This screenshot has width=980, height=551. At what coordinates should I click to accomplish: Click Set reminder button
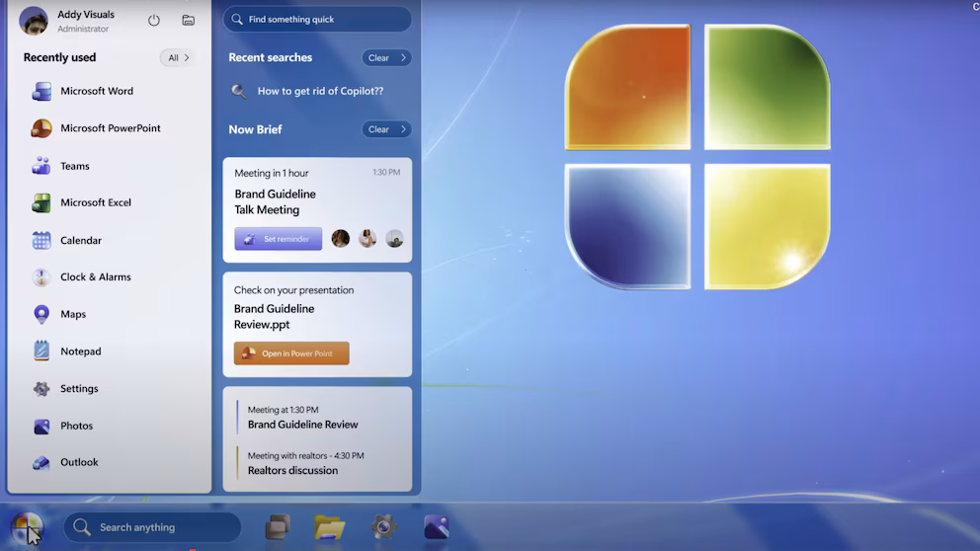click(279, 239)
